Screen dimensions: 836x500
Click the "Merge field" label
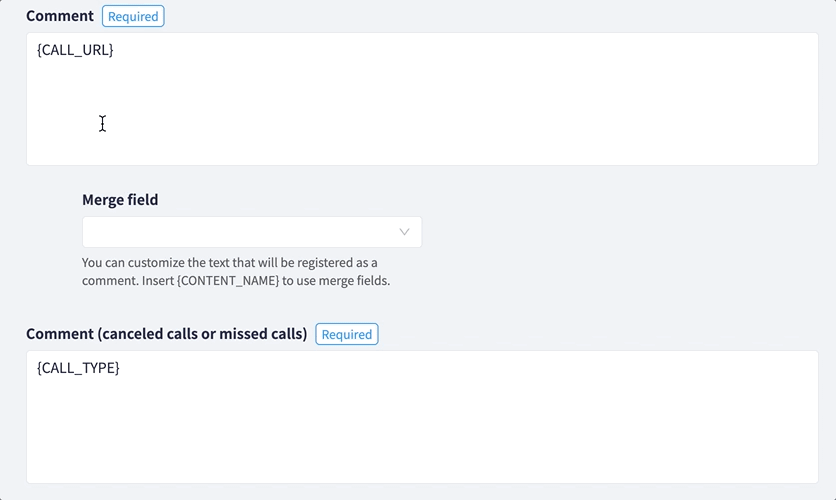[x=120, y=200]
